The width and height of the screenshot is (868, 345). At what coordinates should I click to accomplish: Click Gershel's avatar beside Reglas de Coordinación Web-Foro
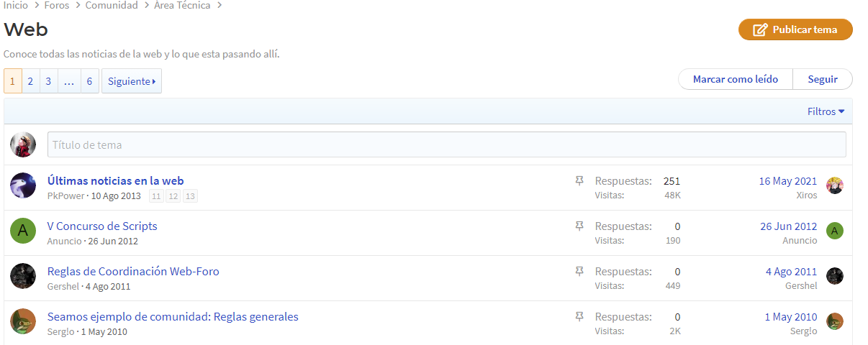click(23, 276)
